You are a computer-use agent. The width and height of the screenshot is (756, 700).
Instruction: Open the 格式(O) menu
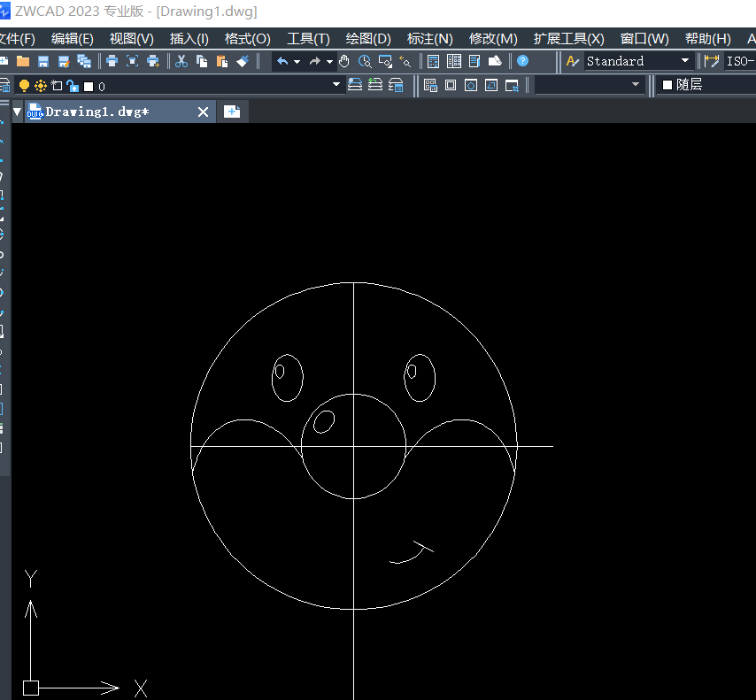pyautogui.click(x=247, y=39)
